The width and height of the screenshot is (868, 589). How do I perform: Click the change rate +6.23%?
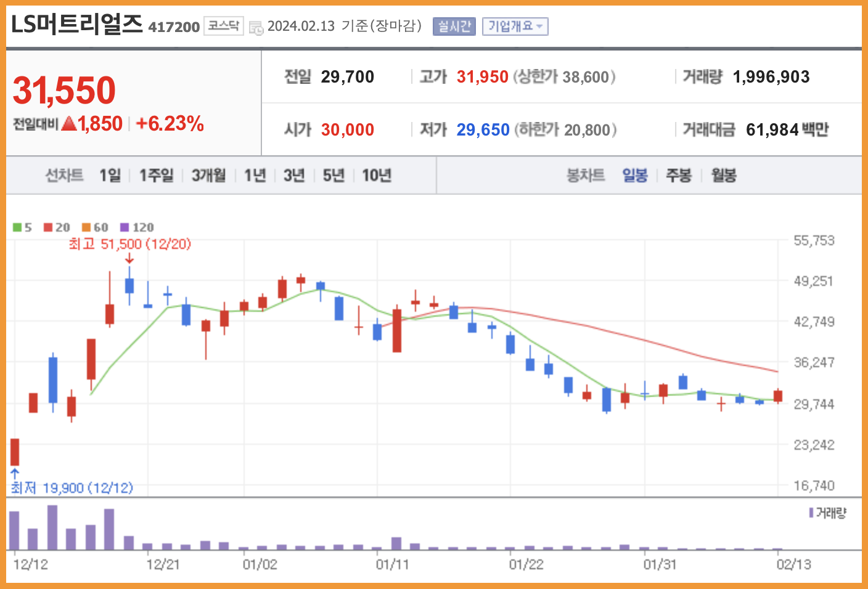coord(170,124)
